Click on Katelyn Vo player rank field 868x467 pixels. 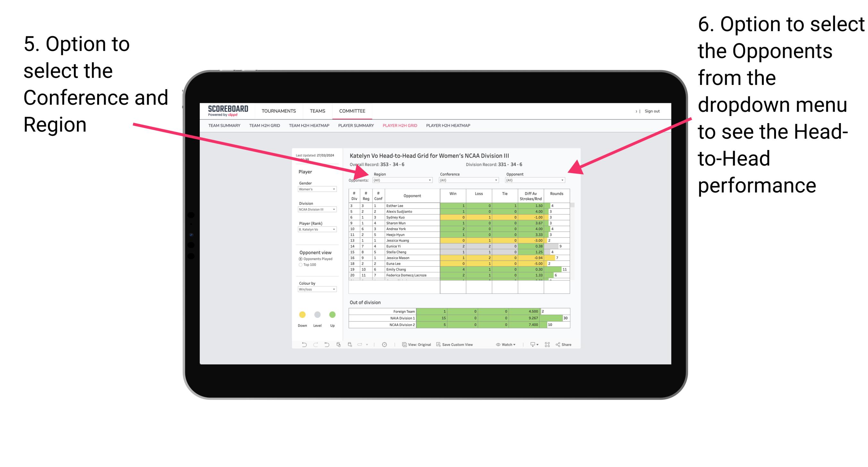click(315, 231)
